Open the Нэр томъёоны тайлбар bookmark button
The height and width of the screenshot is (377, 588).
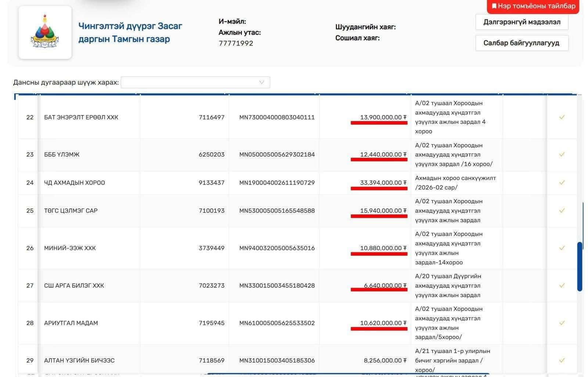tap(533, 6)
